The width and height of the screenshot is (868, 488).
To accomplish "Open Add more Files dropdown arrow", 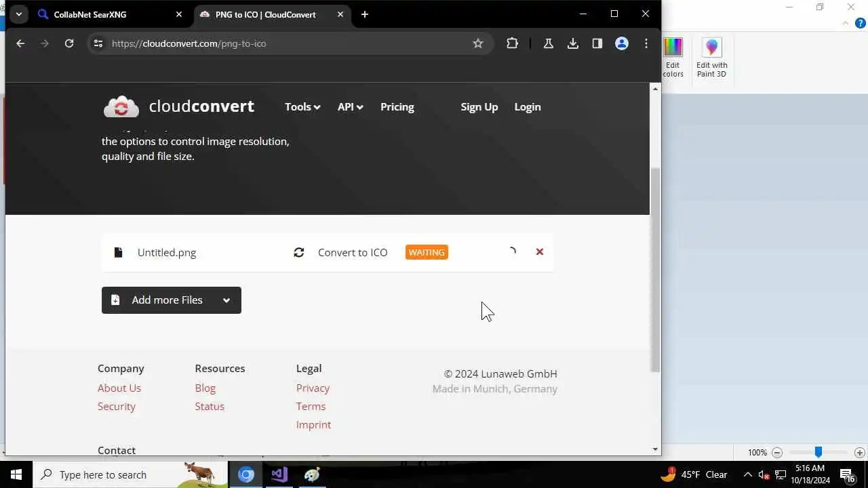I will click(226, 300).
